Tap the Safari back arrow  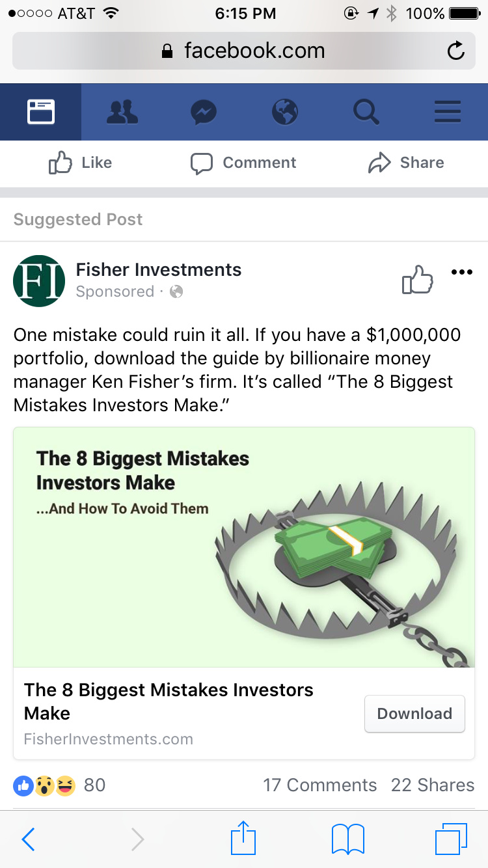[28, 839]
